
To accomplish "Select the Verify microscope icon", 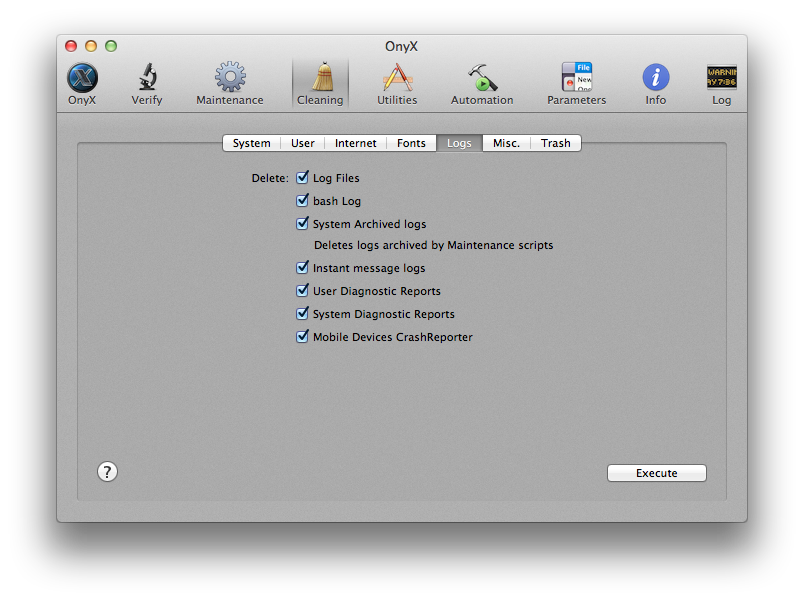I will 146,78.
